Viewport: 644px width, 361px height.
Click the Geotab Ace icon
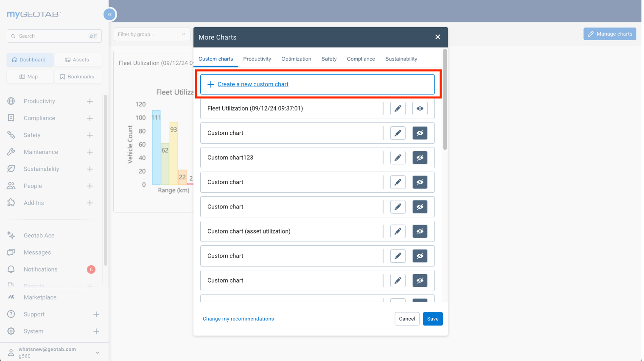(x=11, y=235)
